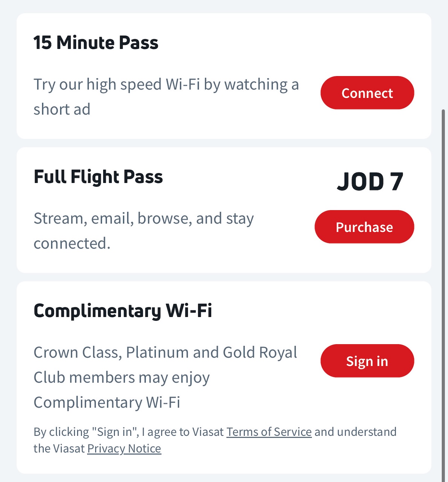Click the 'By clicking "Sign in", I agree' text
Image resolution: width=448 pixels, height=482 pixels.
tap(128, 432)
